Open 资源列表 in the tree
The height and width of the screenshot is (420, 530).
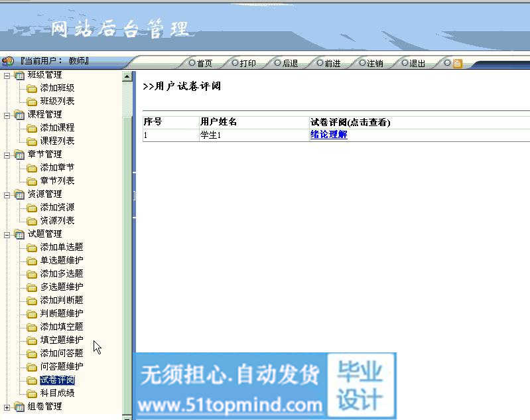[57, 220]
